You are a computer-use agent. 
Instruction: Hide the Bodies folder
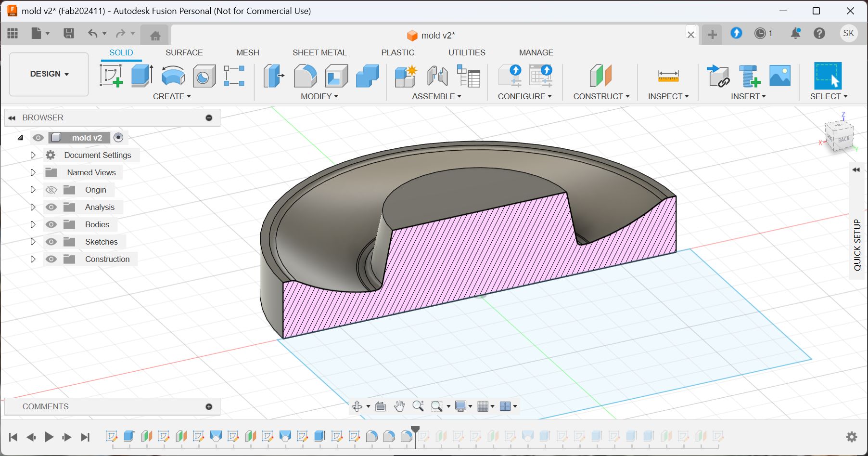tap(51, 224)
